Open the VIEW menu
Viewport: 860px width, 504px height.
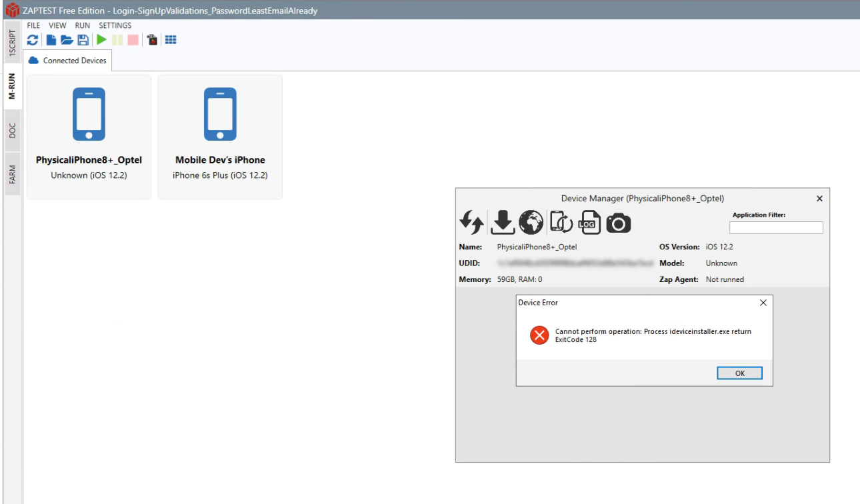point(57,25)
